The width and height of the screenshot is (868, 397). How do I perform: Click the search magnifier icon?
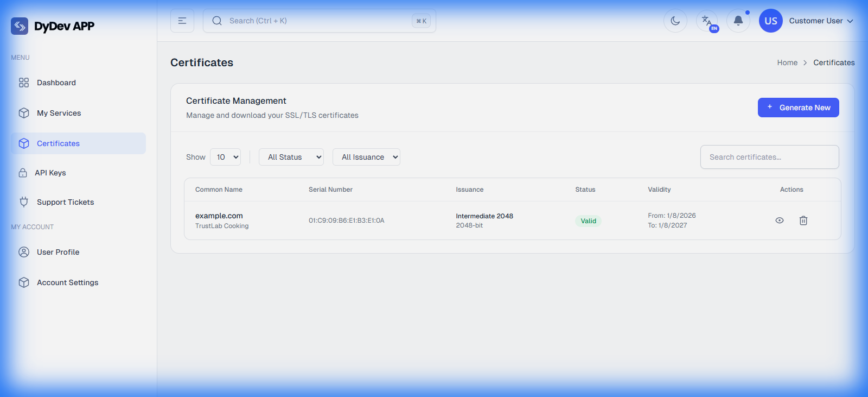click(x=217, y=21)
